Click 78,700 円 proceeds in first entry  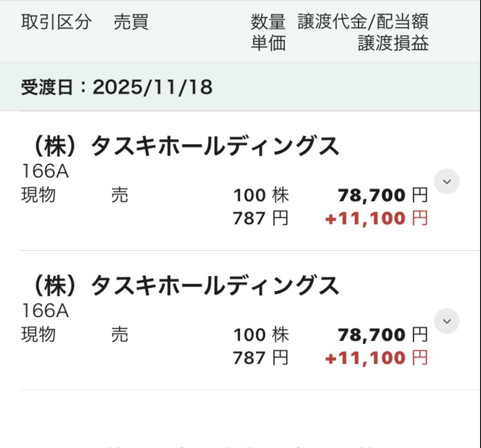[383, 196]
